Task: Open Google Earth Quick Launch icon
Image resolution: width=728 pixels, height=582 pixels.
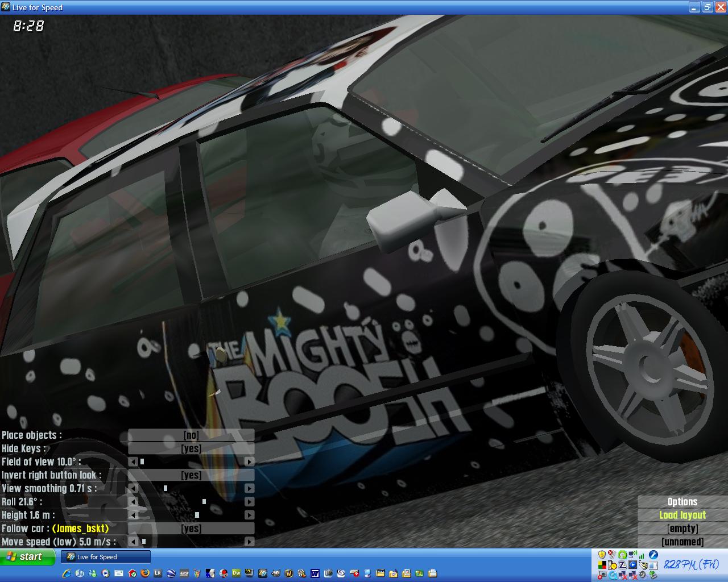Action: (171, 573)
